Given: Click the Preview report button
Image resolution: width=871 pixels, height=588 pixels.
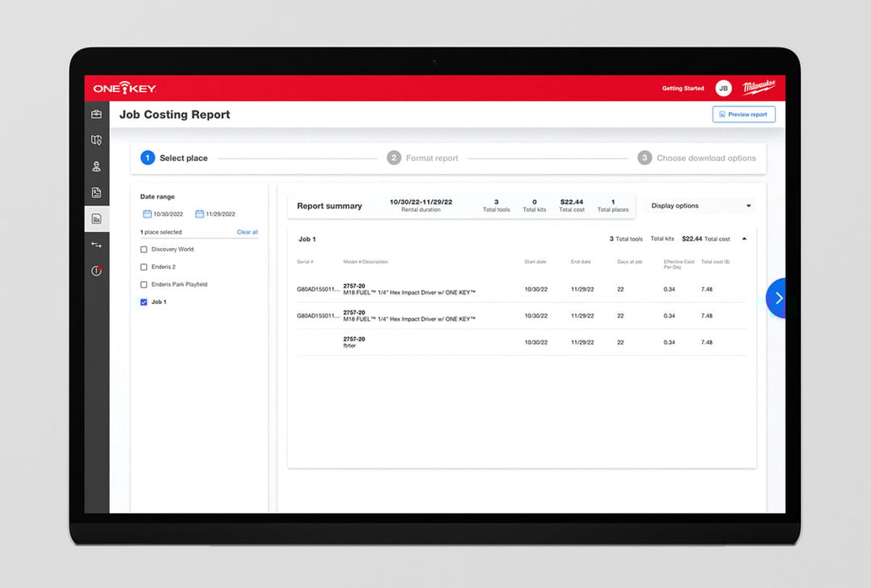Looking at the screenshot, I should [744, 114].
